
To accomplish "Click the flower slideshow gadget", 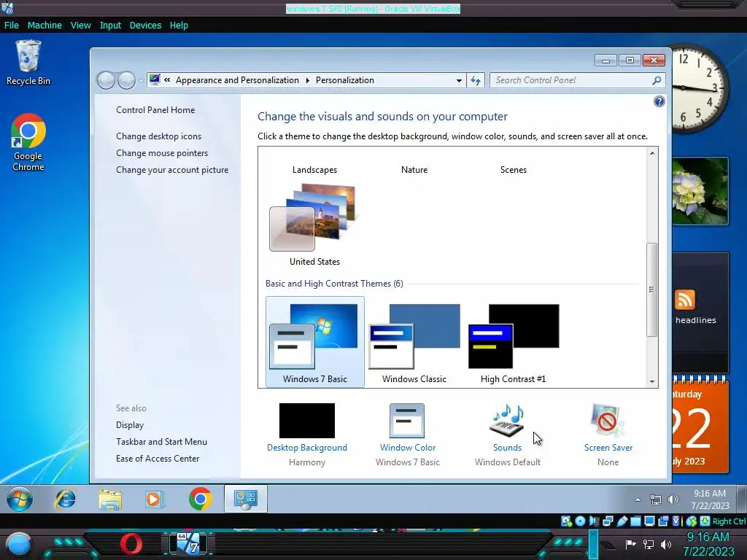I will (x=700, y=191).
